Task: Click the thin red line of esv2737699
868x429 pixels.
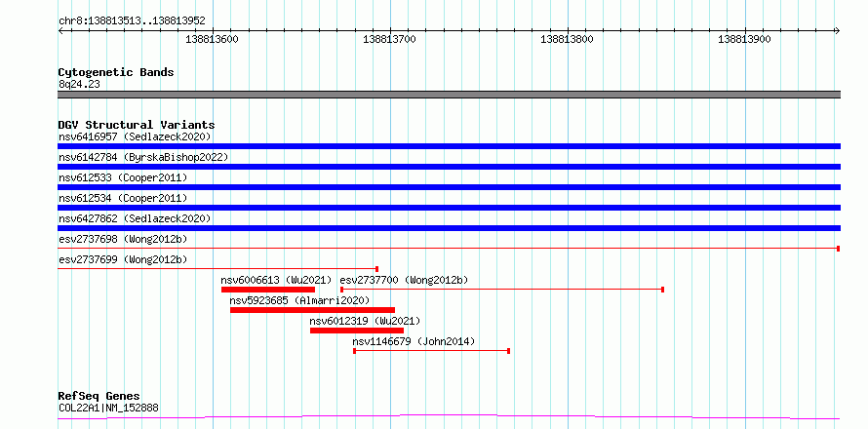Action: [218, 269]
